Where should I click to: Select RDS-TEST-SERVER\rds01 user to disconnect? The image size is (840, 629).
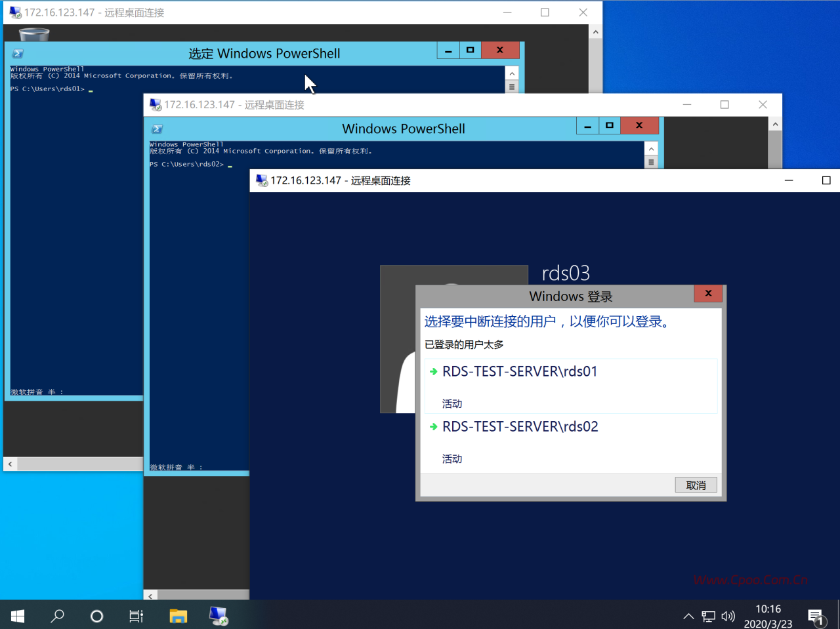571,386
